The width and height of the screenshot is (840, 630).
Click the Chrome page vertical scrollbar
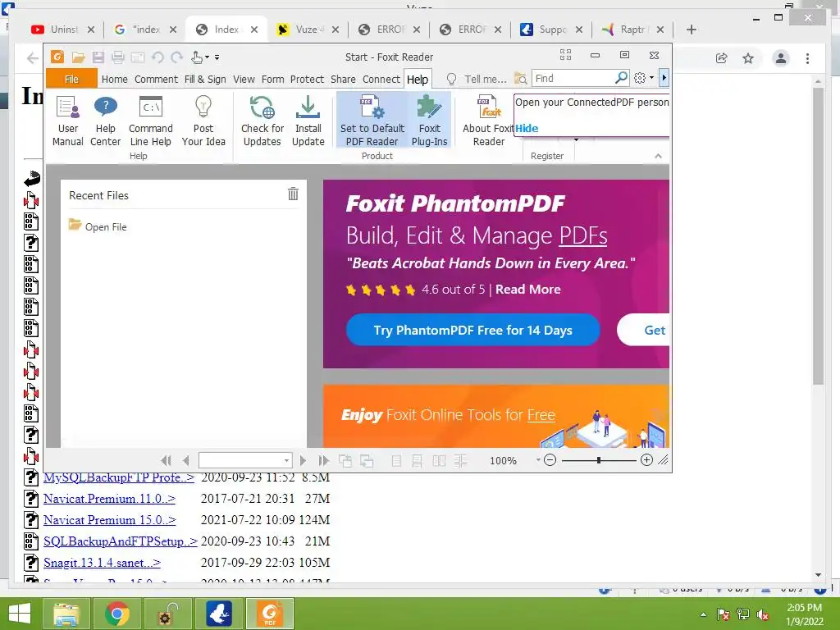[818, 235]
